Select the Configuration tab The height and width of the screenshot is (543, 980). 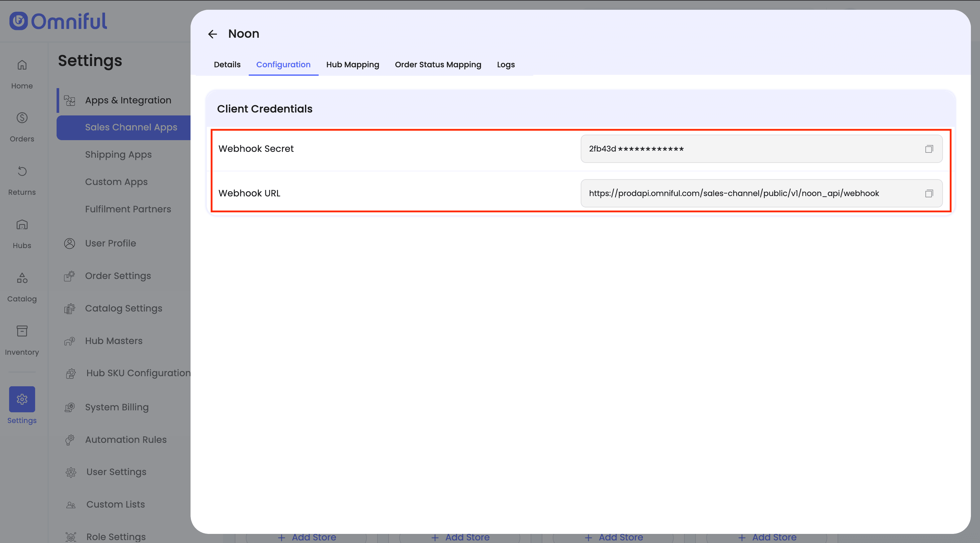pyautogui.click(x=284, y=65)
